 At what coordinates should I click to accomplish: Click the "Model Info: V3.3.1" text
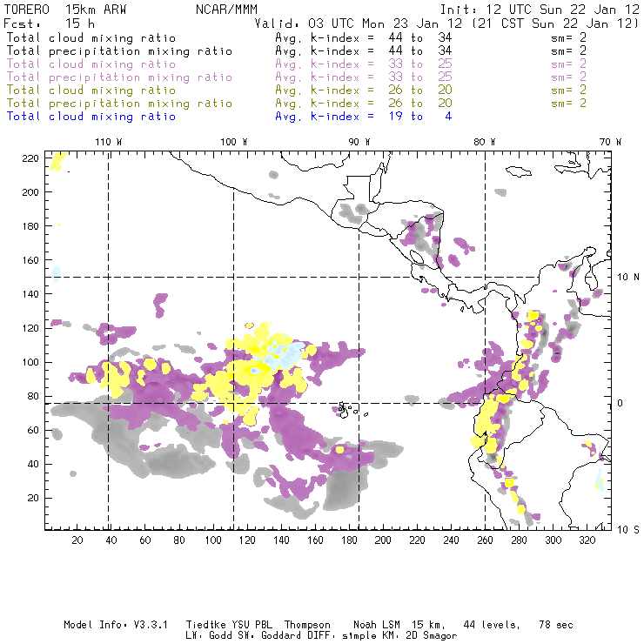[x=116, y=625]
